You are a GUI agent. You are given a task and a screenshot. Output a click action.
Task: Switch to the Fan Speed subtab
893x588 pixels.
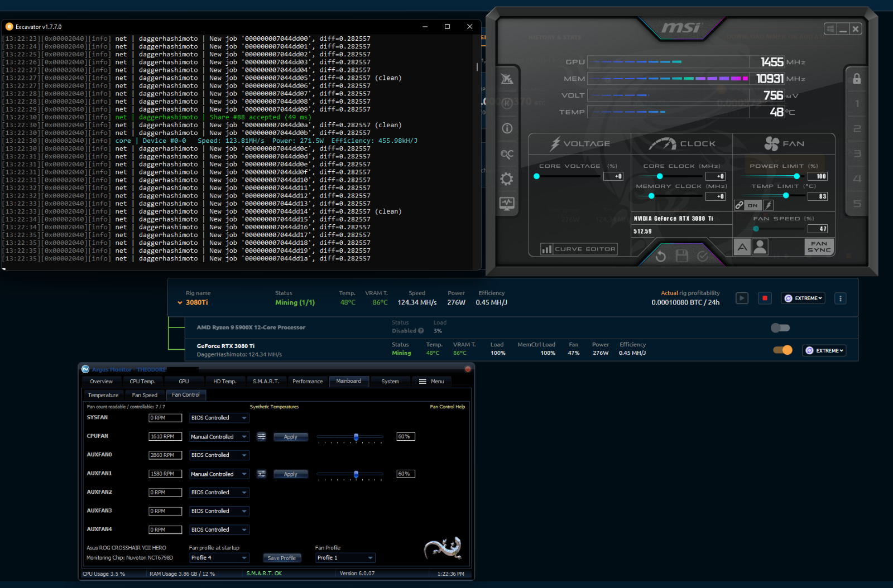[145, 395]
